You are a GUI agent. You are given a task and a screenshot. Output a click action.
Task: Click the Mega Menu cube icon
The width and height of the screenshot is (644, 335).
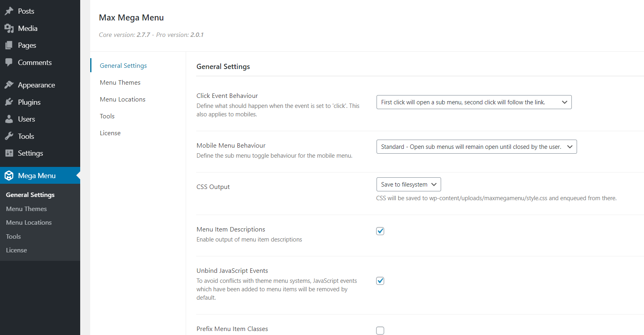pyautogui.click(x=9, y=176)
